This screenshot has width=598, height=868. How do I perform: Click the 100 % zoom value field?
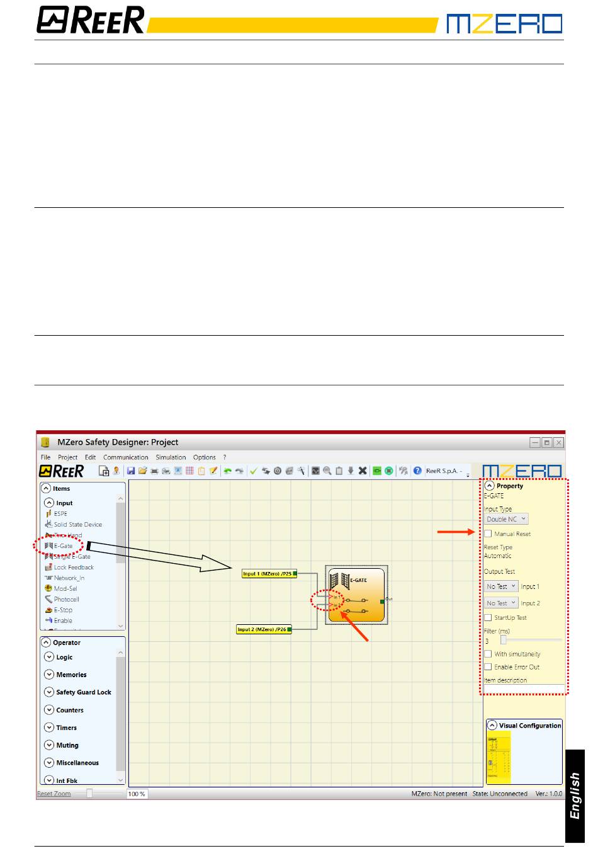pos(137,794)
